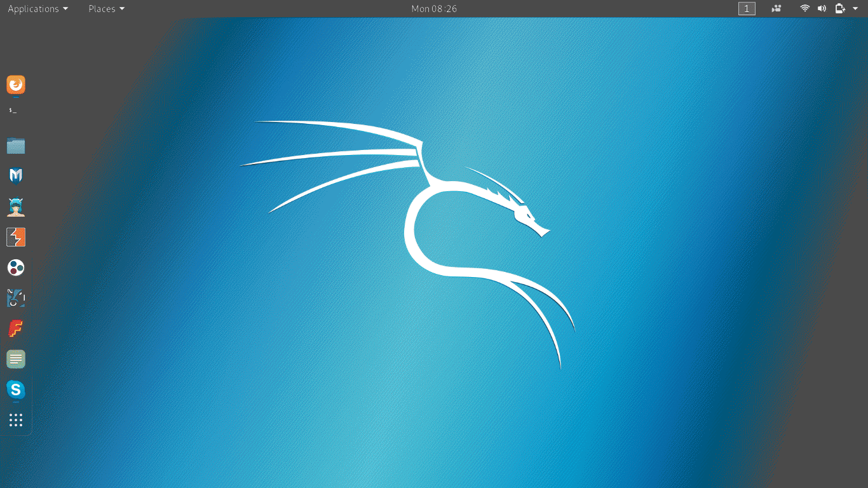Click the Mon 08:26 clock
The width and height of the screenshot is (868, 488).
tap(434, 8)
